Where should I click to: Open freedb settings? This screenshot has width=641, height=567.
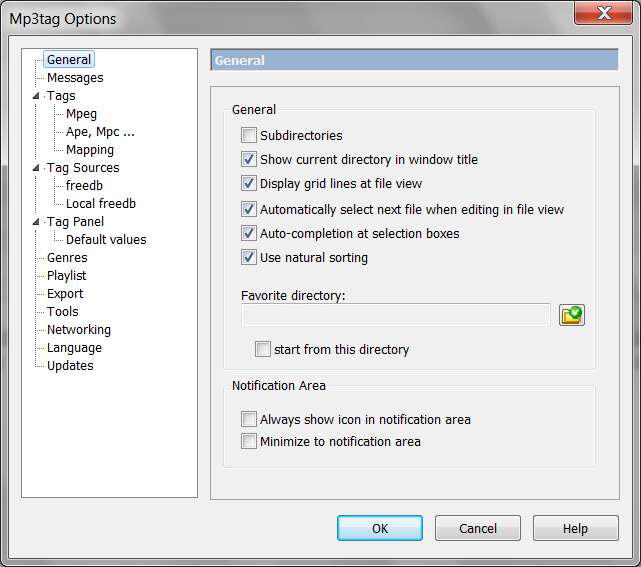point(84,186)
